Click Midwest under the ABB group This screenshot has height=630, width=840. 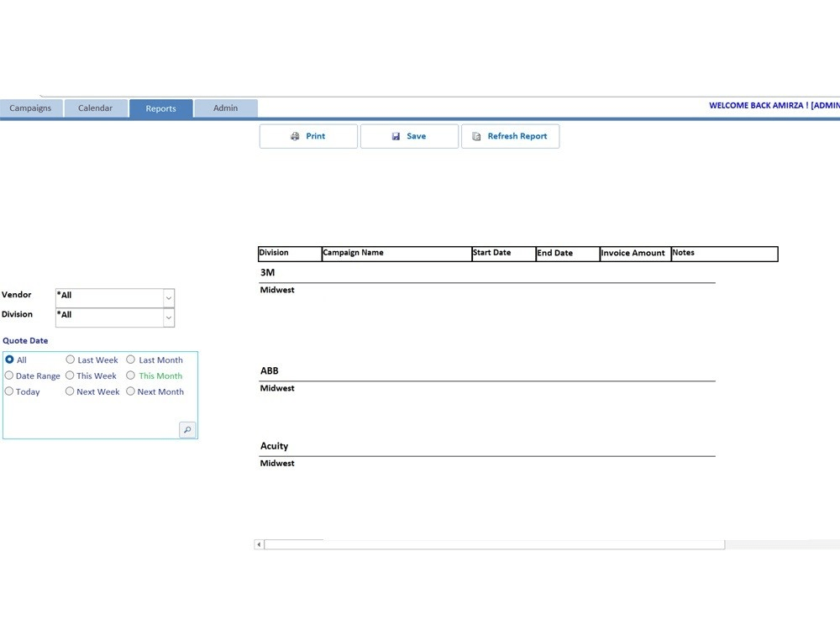tap(277, 388)
